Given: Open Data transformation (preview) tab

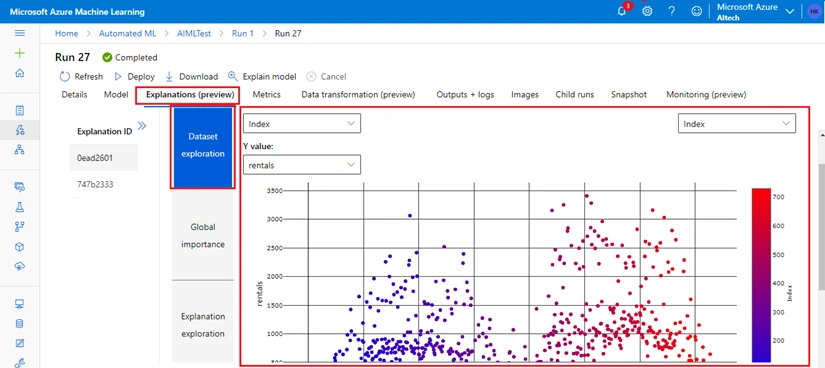Looking at the screenshot, I should [358, 95].
